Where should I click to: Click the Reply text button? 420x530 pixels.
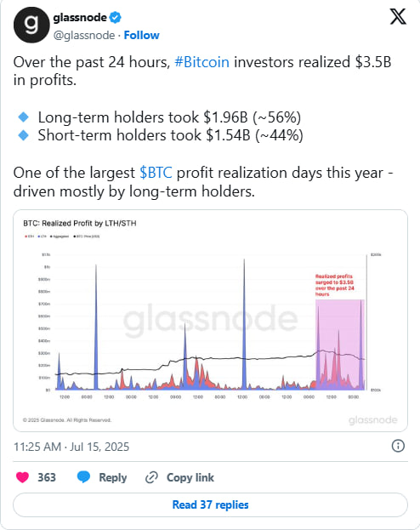(113, 477)
